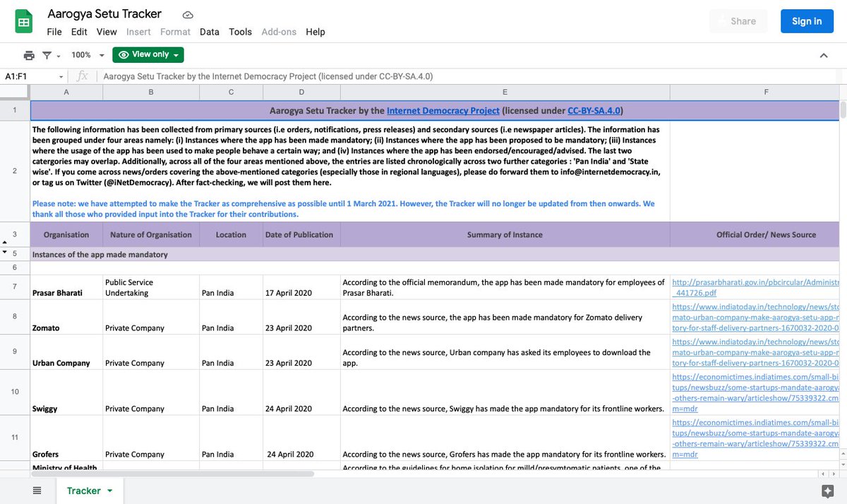The height and width of the screenshot is (504, 847).
Task: Open the Add-ons menu
Action: pyautogui.click(x=279, y=32)
